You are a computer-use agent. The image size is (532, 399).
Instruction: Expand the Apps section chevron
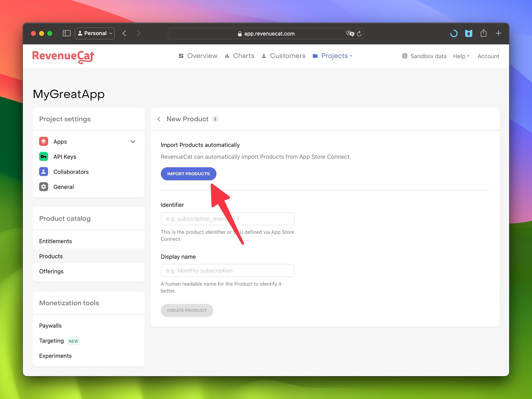point(133,142)
